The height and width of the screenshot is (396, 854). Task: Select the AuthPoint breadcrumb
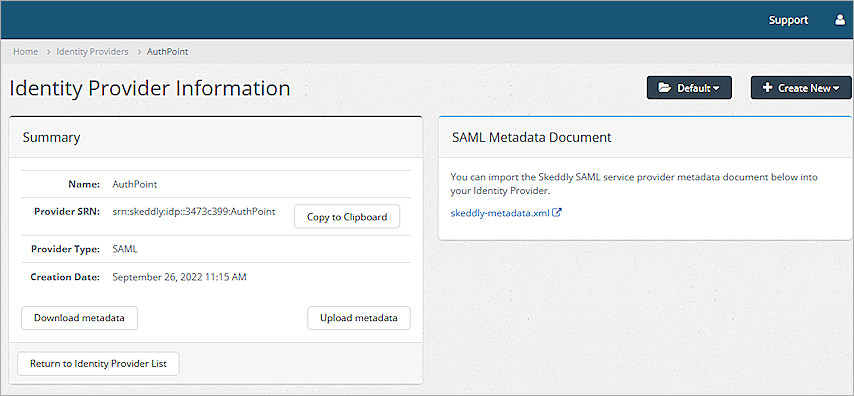pyautogui.click(x=168, y=52)
